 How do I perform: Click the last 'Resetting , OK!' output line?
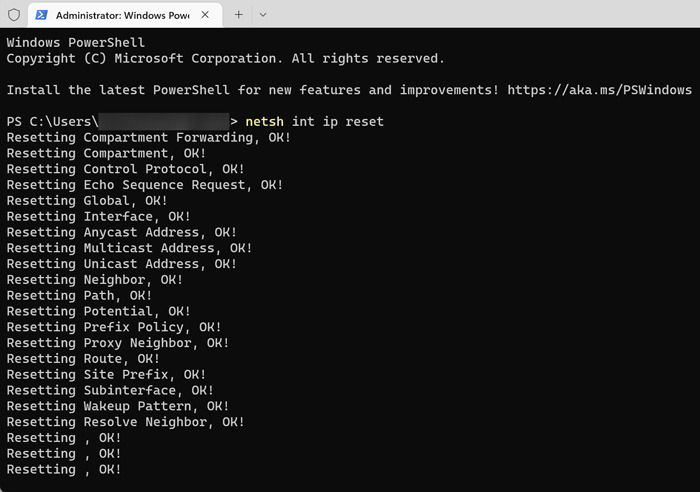pos(64,470)
